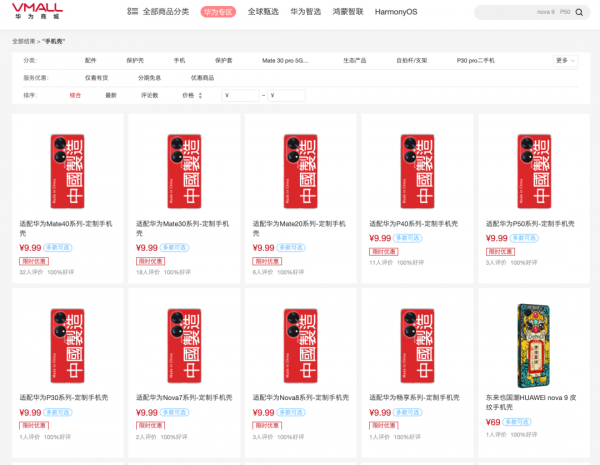Screen dimensions: 600x465
Task: Click the 东来也国潮HUAWEI nova 9 title
Action: pos(531,402)
